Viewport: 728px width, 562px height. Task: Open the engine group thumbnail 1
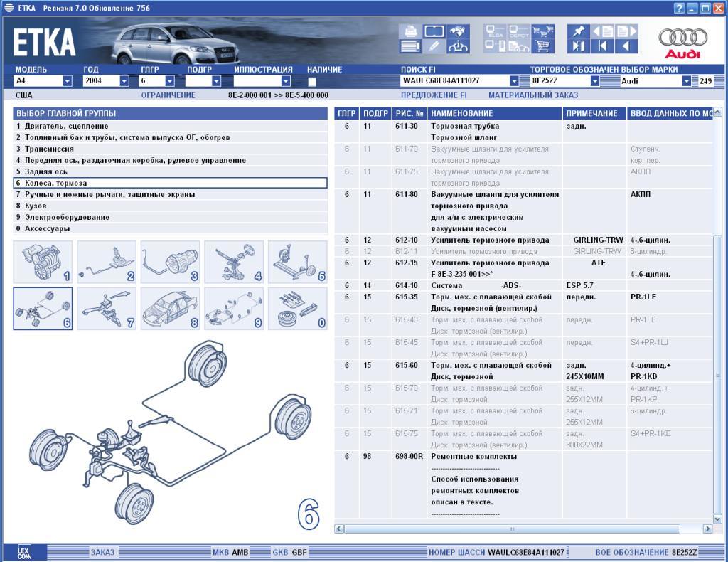pos(43,262)
